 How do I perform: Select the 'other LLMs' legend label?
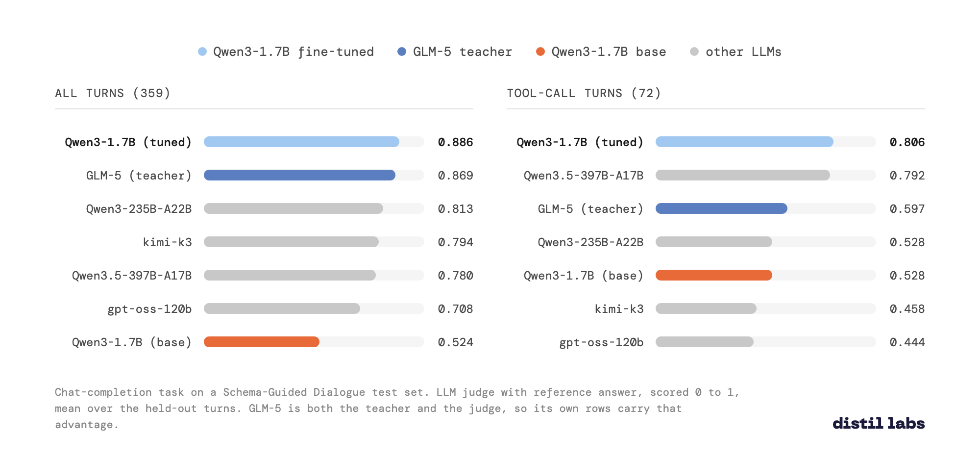click(743, 52)
